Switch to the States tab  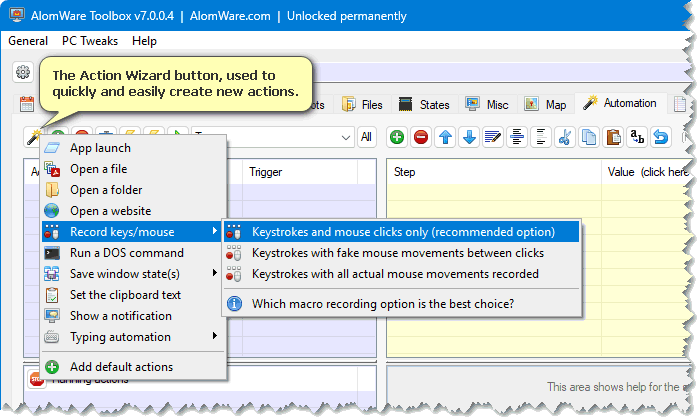click(424, 104)
